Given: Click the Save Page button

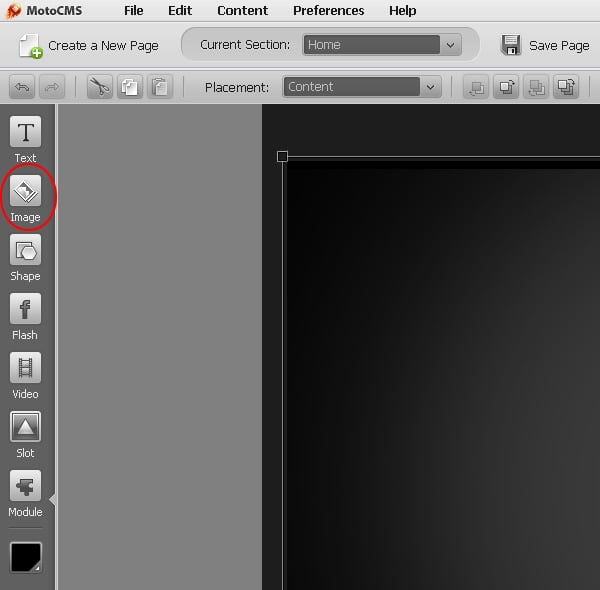Looking at the screenshot, I should (x=546, y=45).
